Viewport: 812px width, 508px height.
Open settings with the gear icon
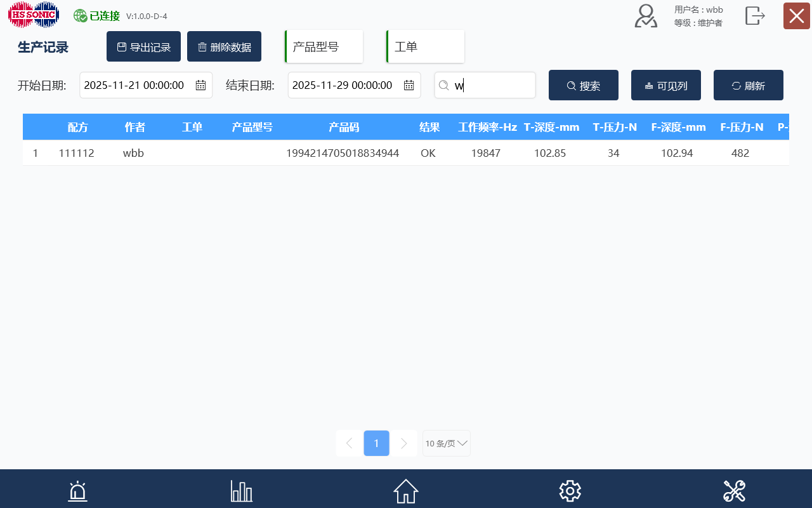(570, 490)
